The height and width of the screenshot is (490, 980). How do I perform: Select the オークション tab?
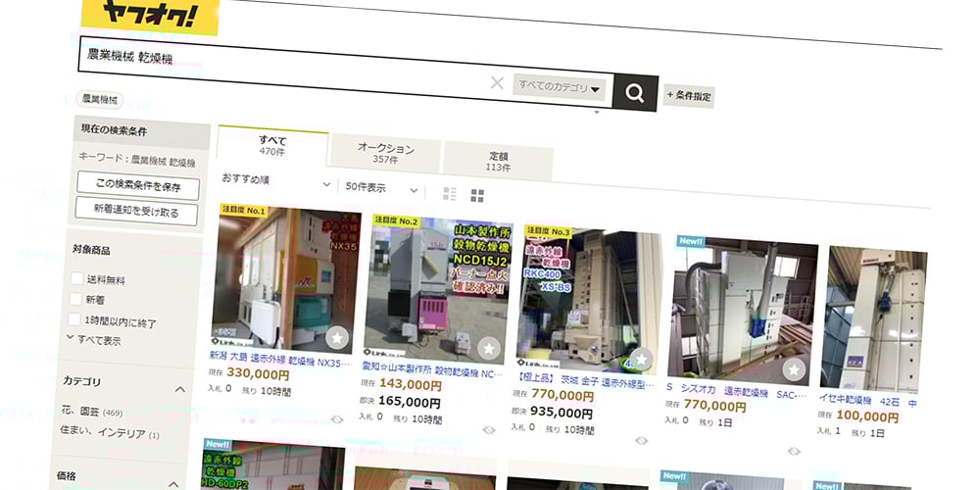click(385, 153)
